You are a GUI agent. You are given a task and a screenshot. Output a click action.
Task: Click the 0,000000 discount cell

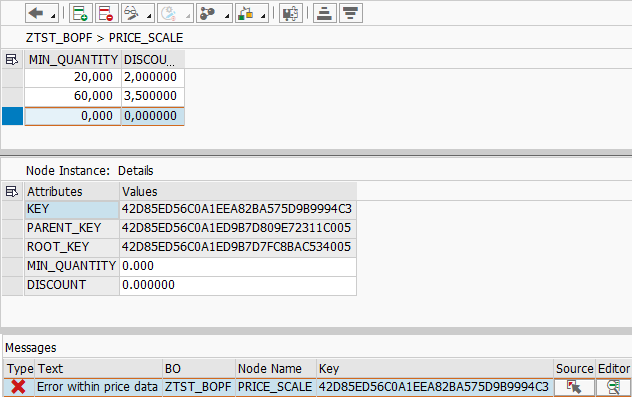coord(153,116)
